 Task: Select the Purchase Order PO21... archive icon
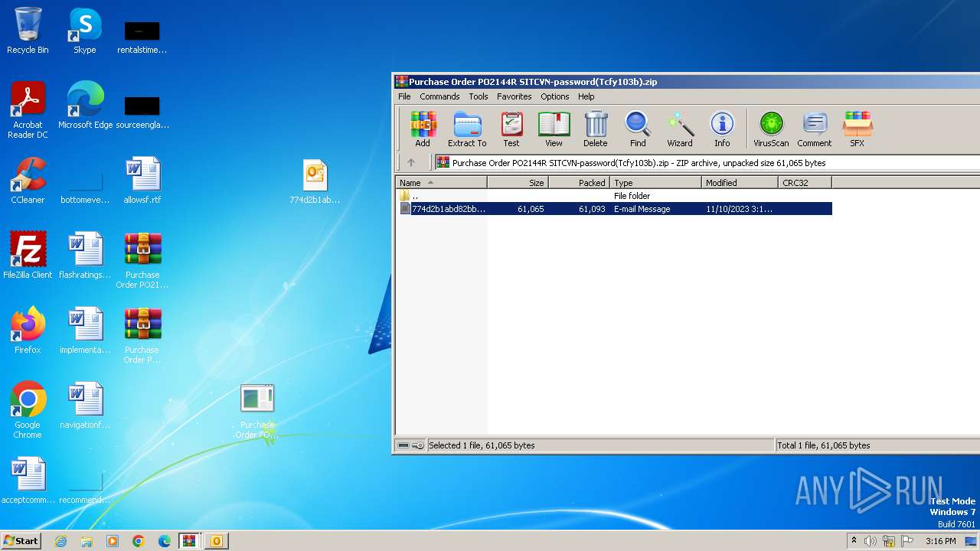click(142, 260)
